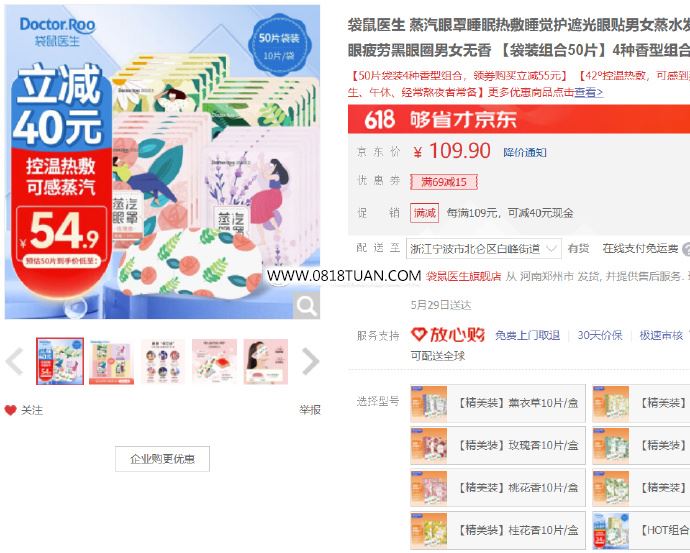Select the 【精美装】薰衣草10片/盒 option
This screenshot has width=690, height=553.
point(498,403)
